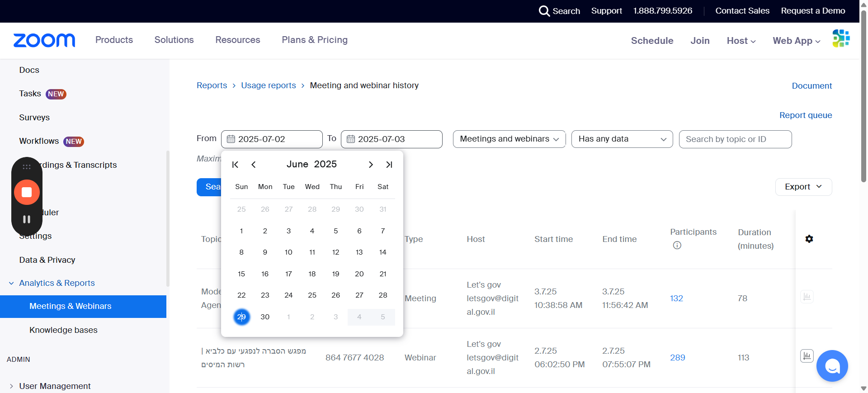Open Data & Privacy in sidebar

point(47,260)
